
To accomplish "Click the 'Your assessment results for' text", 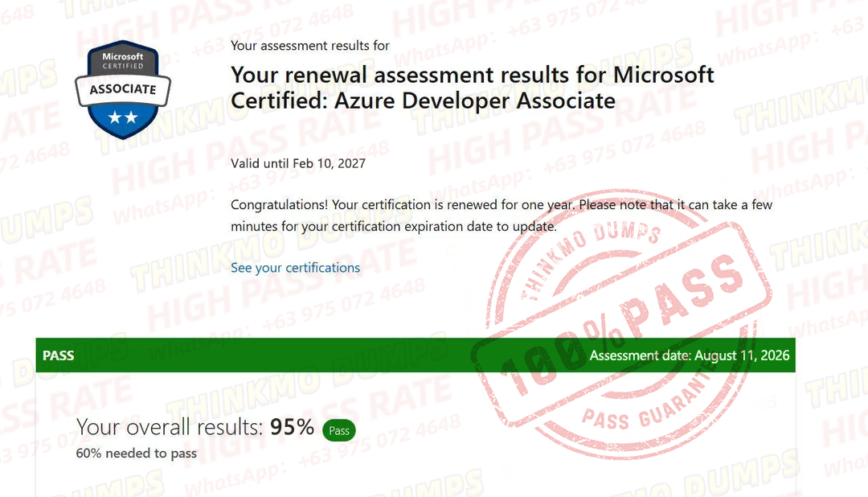I will tap(310, 45).
